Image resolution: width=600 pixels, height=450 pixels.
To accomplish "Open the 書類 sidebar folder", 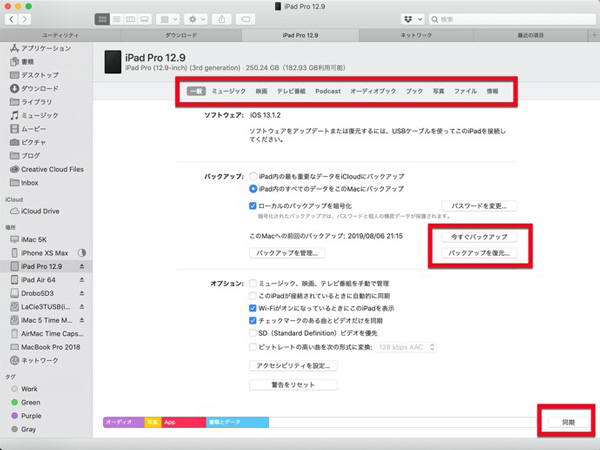I will [22, 62].
